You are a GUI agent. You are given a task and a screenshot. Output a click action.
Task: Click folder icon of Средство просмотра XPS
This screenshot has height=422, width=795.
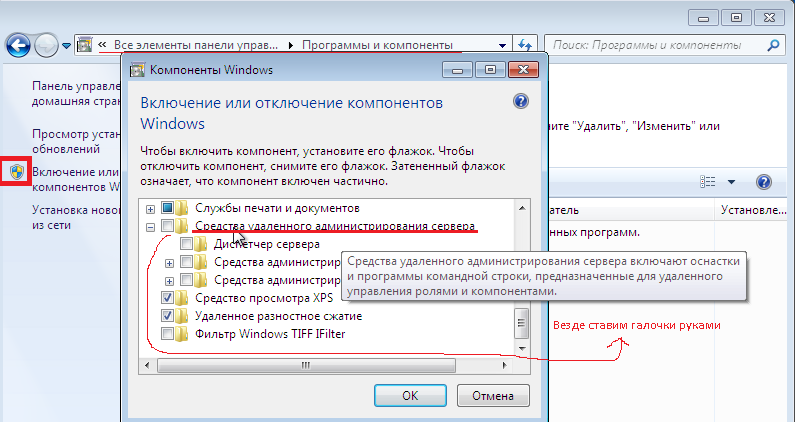[182, 297]
